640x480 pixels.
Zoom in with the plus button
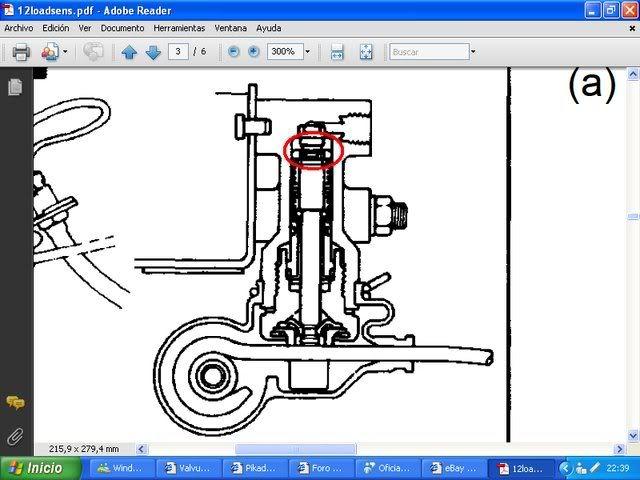254,51
